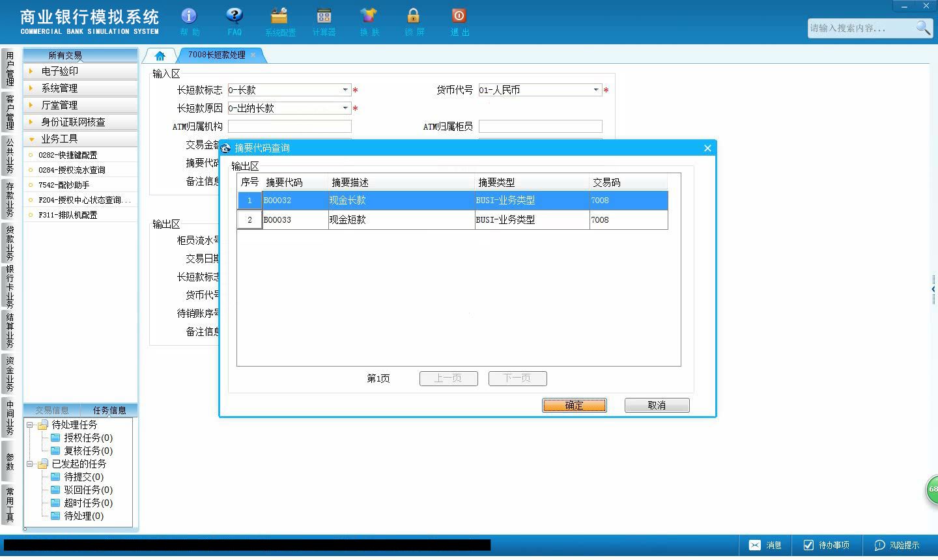Open the 长短款标志 dropdown
938x560 pixels.
click(345, 90)
